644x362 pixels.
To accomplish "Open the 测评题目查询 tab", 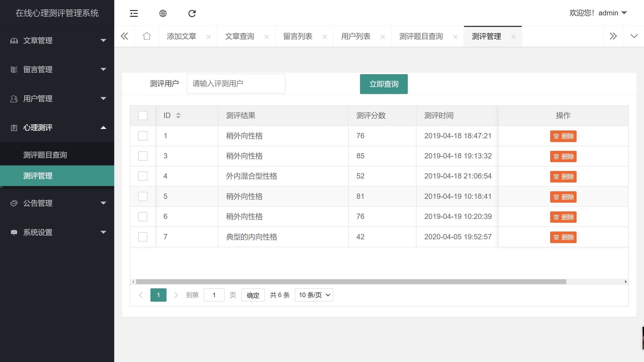I will (421, 37).
